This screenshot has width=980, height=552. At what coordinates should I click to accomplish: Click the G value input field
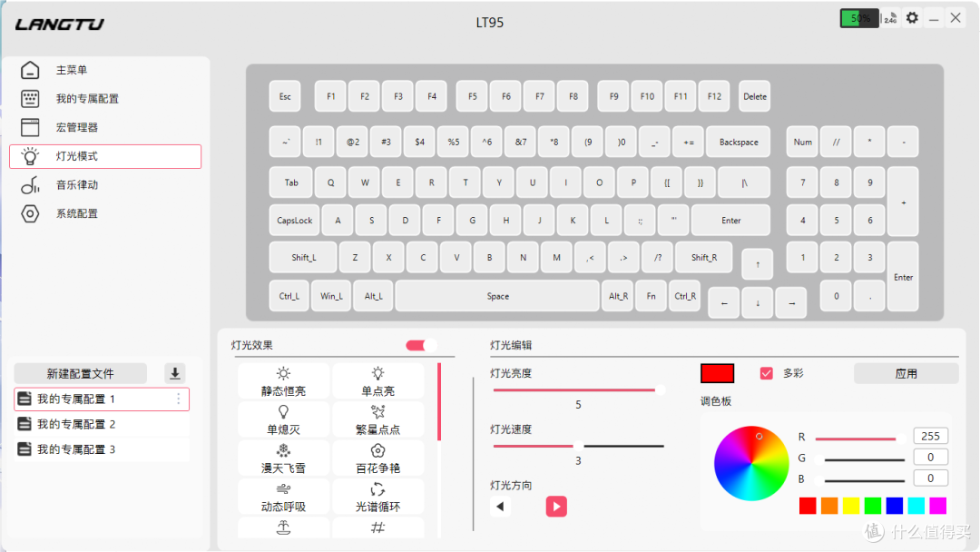tap(930, 457)
